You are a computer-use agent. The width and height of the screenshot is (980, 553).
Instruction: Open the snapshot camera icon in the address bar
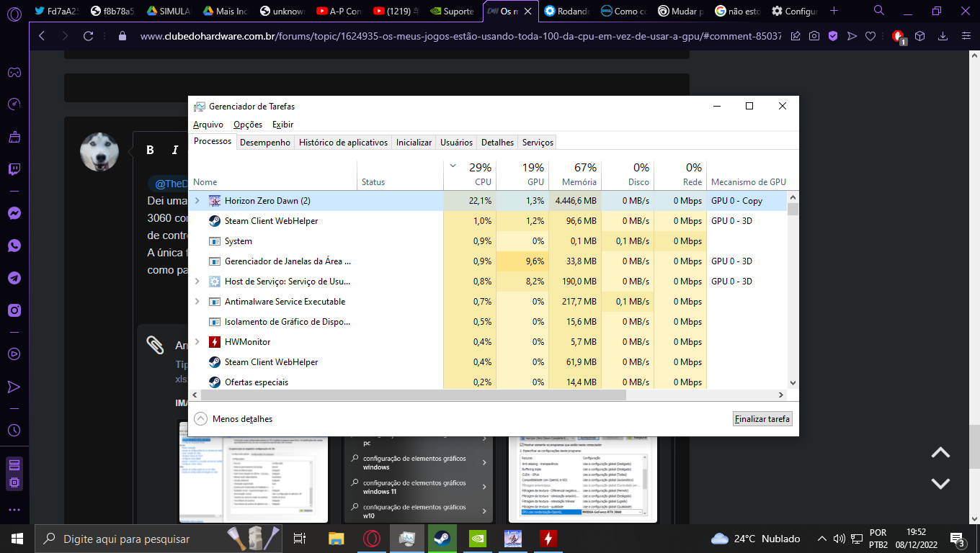coord(814,36)
